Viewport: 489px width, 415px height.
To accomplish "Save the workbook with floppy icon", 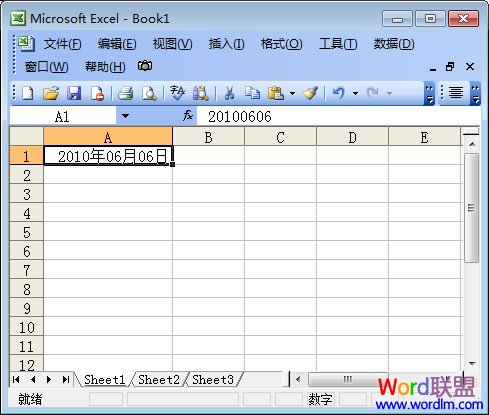I will pyautogui.click(x=74, y=93).
